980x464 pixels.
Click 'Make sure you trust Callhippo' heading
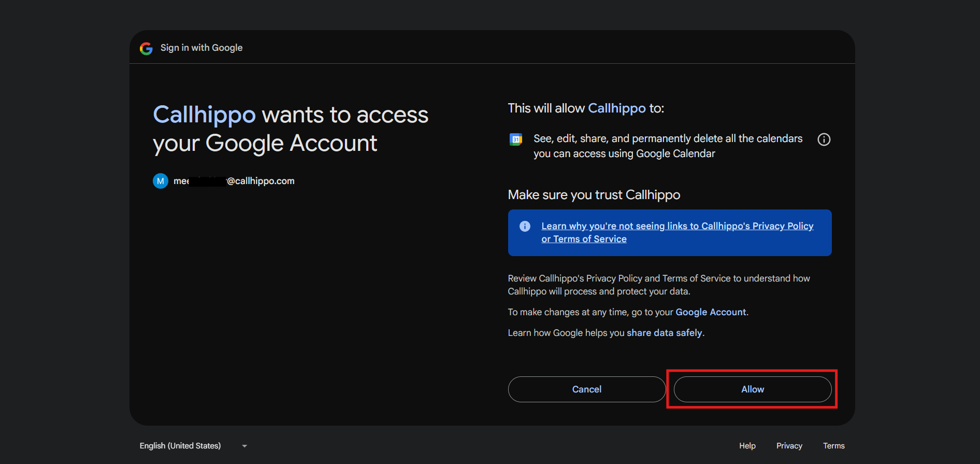[594, 195]
